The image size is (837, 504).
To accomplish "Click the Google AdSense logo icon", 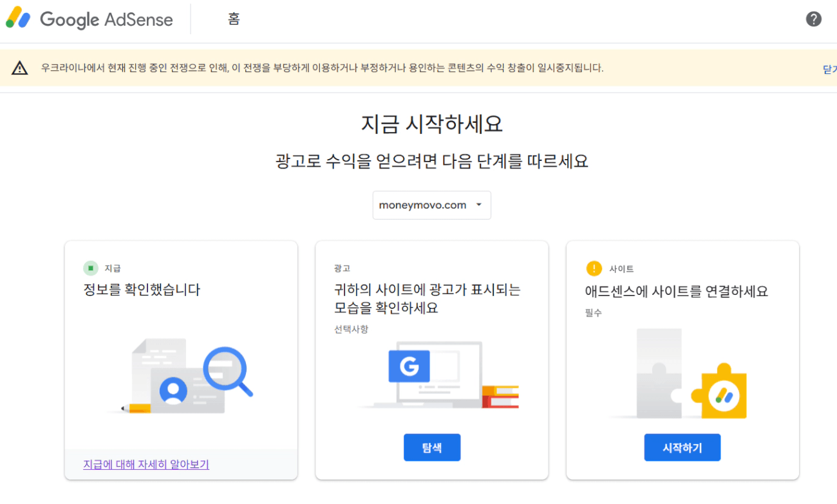I will [18, 19].
